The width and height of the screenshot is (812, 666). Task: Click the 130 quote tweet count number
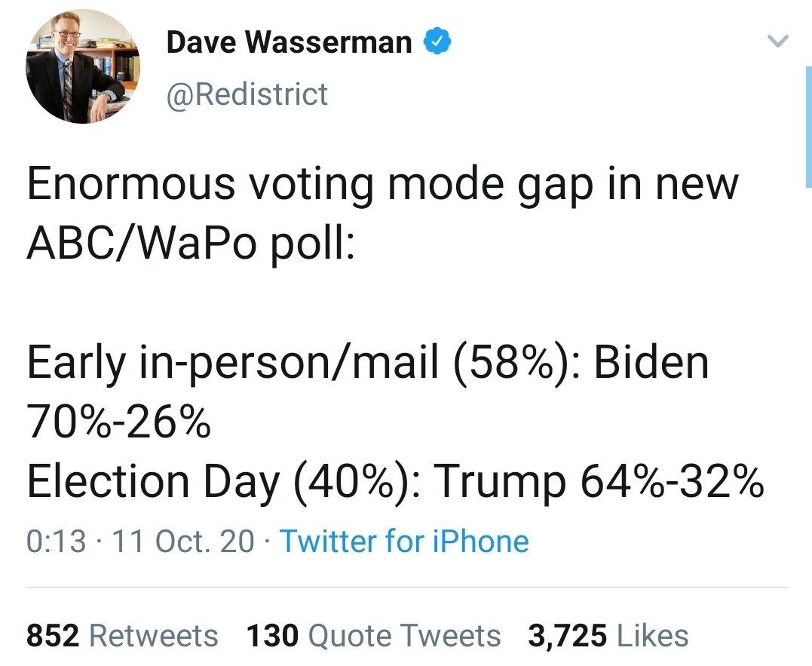click(273, 636)
